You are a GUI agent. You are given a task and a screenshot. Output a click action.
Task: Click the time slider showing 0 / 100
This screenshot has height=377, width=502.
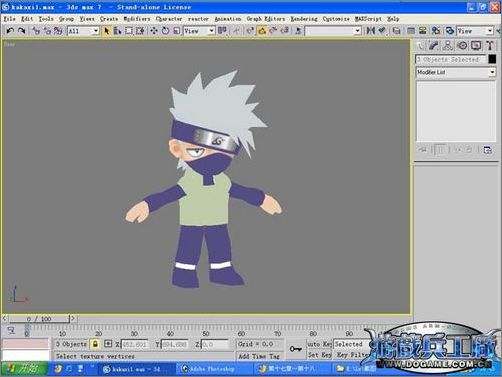click(39, 319)
